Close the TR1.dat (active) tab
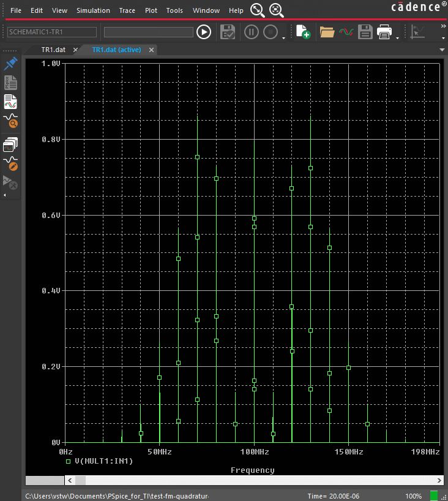This screenshot has height=501, width=448. pos(151,50)
